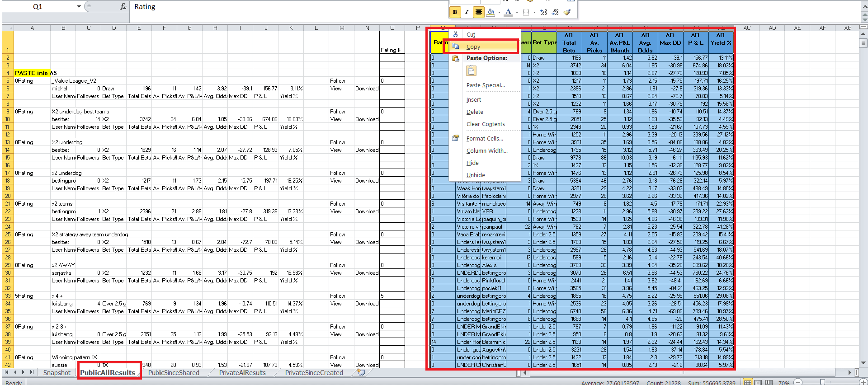
Task: Apply the Fill Color bucket
Action: point(491,12)
